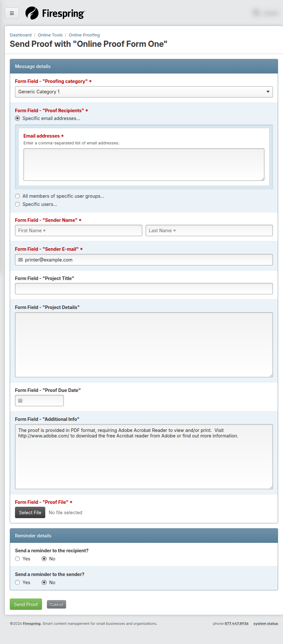283x644 pixels.
Task: Click 'No file selected' text
Action: pyautogui.click(x=65, y=513)
